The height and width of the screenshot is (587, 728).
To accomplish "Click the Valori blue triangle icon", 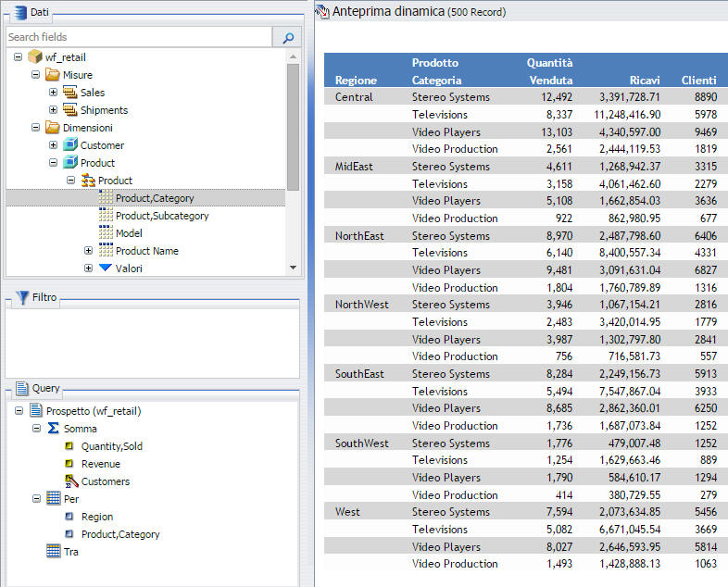I will [106, 268].
